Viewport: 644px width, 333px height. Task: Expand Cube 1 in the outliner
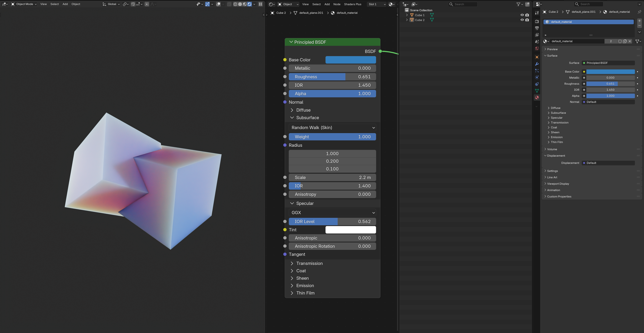407,15
